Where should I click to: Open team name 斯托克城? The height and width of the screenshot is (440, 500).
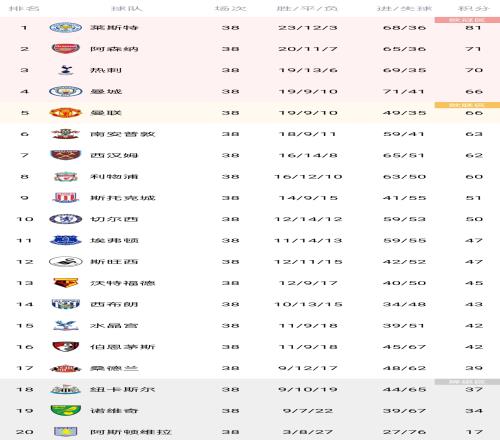123,198
